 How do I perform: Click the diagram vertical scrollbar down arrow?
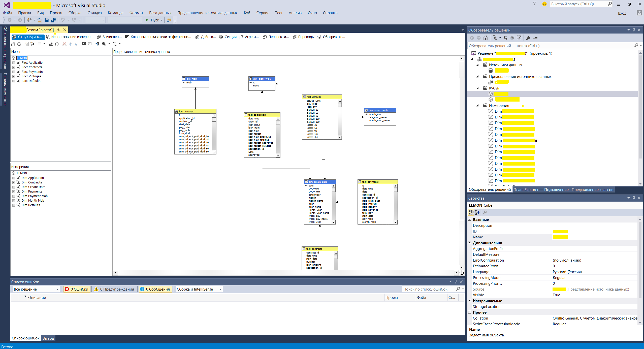point(462,267)
